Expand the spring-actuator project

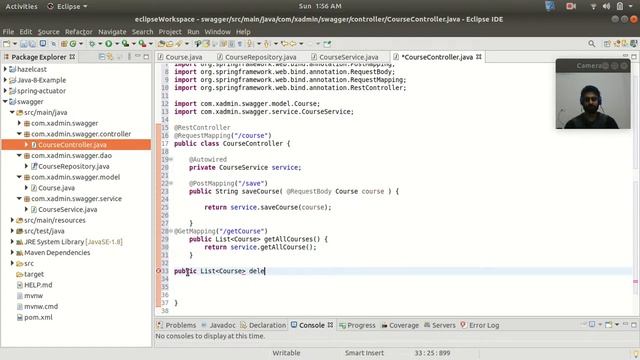click(x=5, y=91)
